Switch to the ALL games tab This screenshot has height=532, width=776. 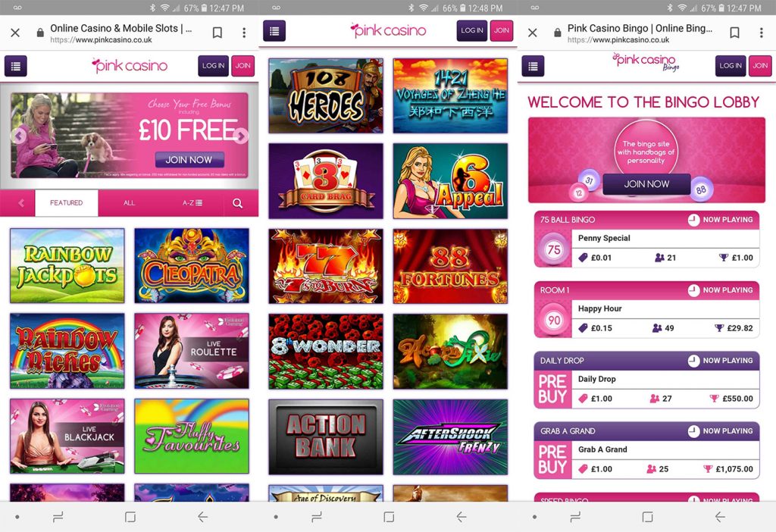point(129,203)
